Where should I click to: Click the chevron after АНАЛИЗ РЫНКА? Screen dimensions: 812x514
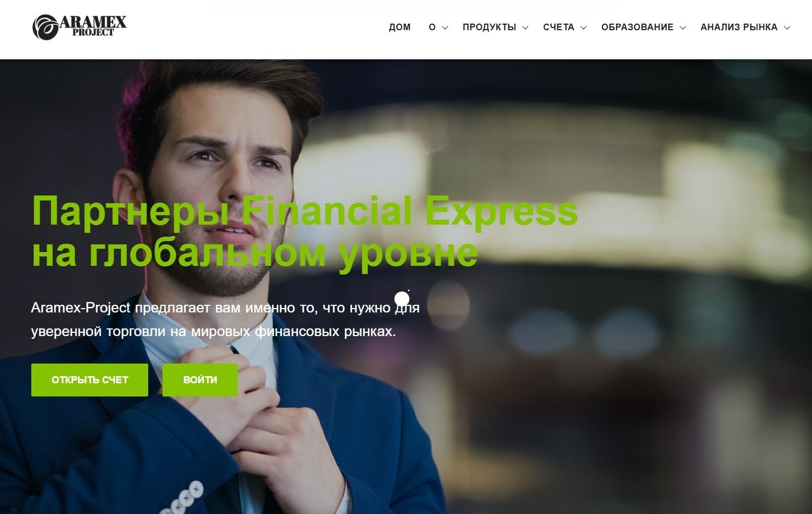(787, 27)
